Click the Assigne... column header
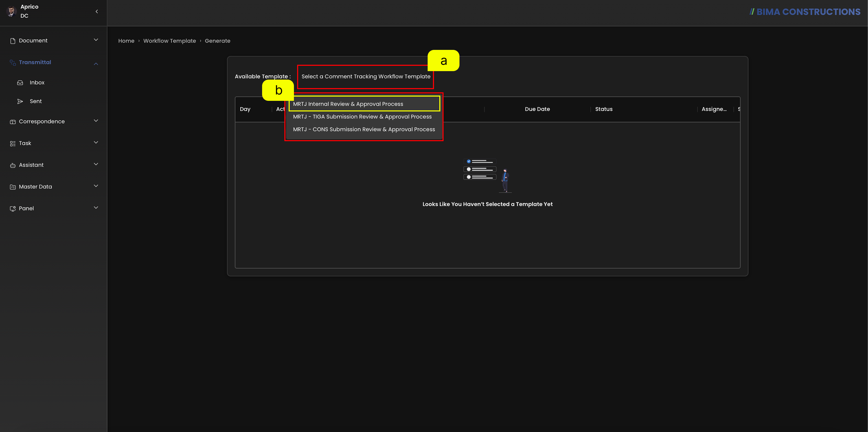 click(714, 109)
